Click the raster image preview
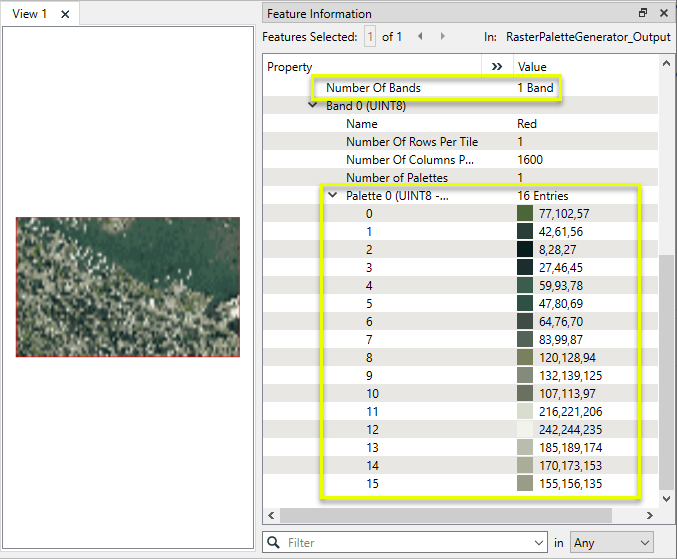677x559 pixels. (128, 287)
